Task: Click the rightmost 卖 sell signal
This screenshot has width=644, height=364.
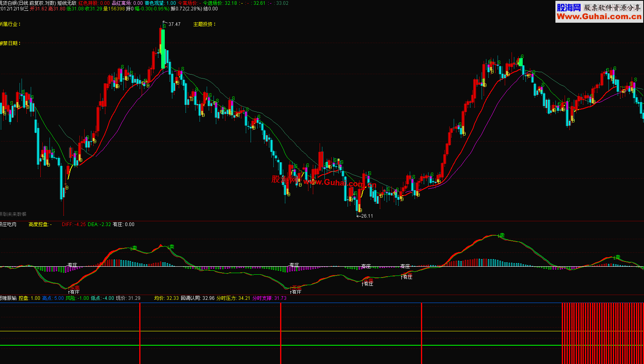Action: click(x=618, y=258)
